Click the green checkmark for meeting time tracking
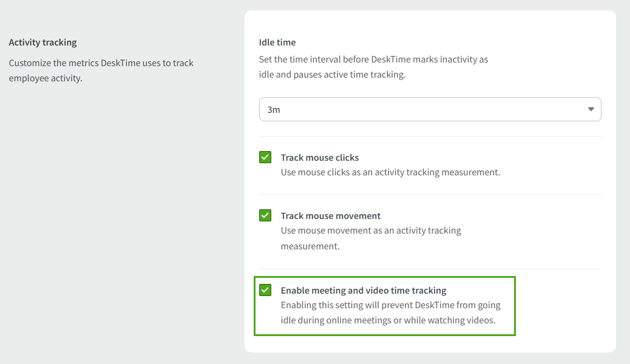This screenshot has height=364, width=630. pyautogui.click(x=265, y=290)
